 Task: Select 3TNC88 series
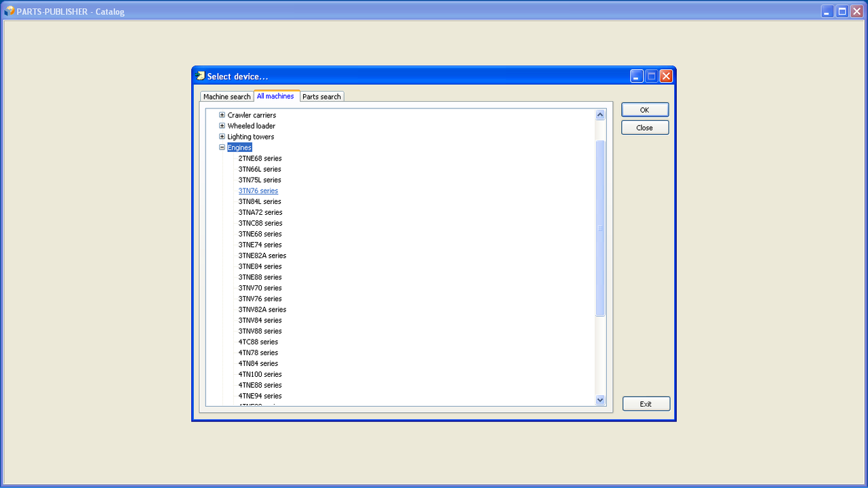[260, 224]
